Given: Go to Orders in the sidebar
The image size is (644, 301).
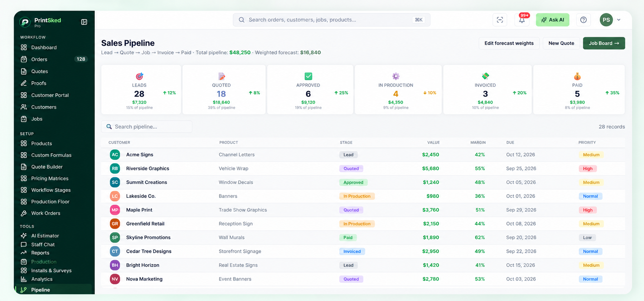Looking at the screenshot, I should pos(39,59).
